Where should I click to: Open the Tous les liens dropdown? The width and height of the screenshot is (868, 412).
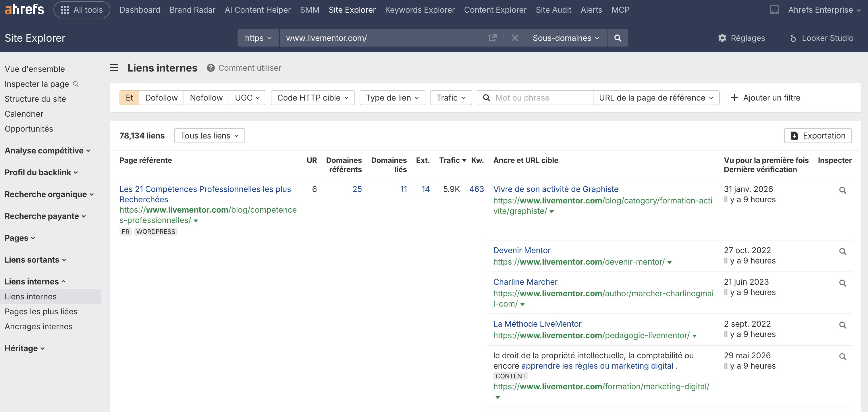(x=209, y=136)
